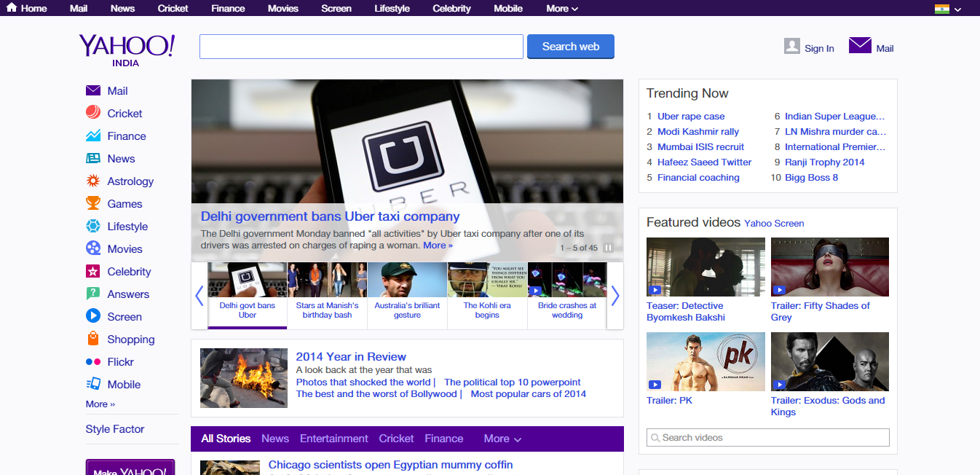This screenshot has width=980, height=475.
Task: Open Style Factor link in sidebar
Action: [x=115, y=429]
